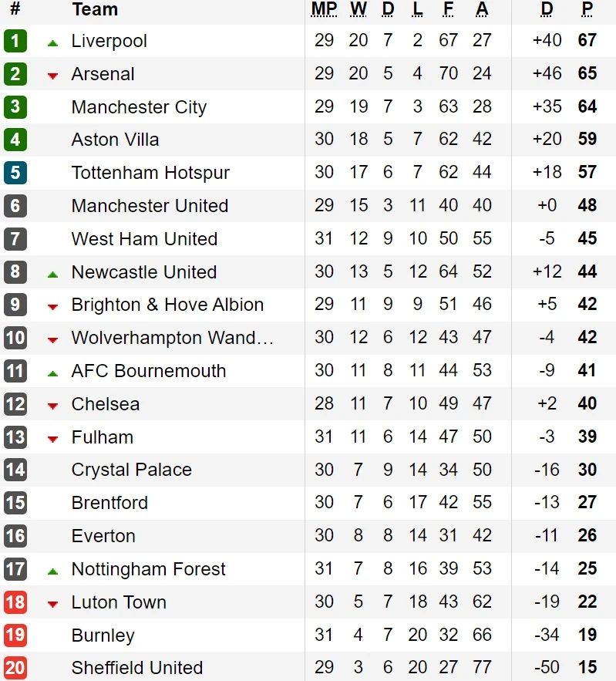Click the gray position badge number 14
The width and height of the screenshot is (616, 681).
click(15, 470)
